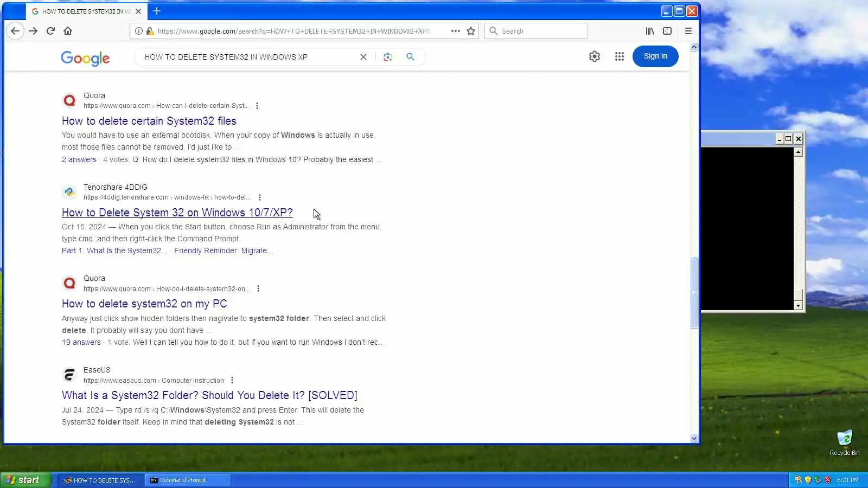View the '19 answers' Quora link

point(81,343)
